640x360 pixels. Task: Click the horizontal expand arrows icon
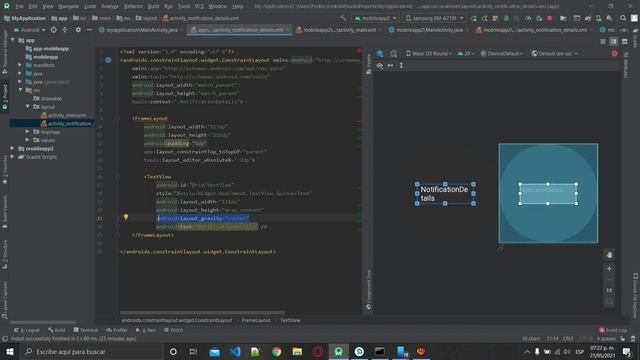[x=391, y=65]
